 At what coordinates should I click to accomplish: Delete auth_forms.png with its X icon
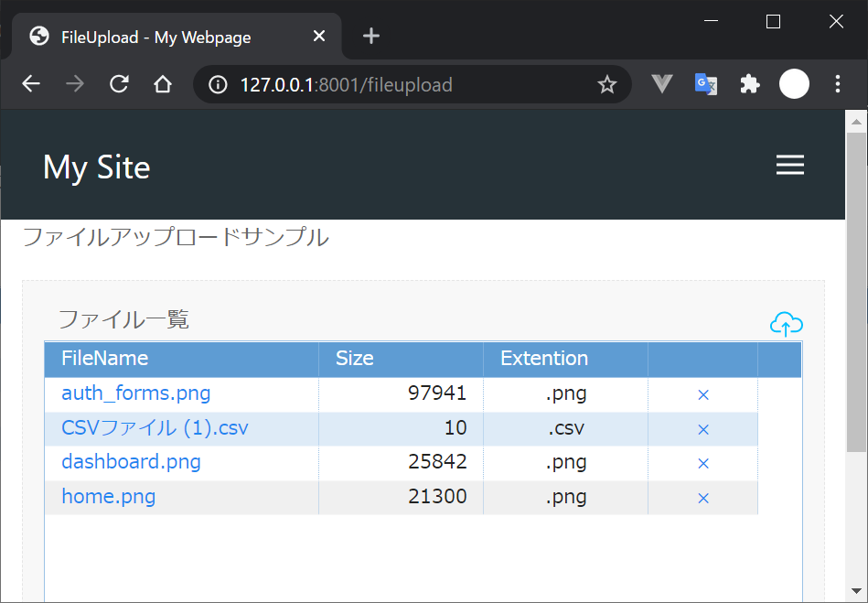click(x=703, y=394)
